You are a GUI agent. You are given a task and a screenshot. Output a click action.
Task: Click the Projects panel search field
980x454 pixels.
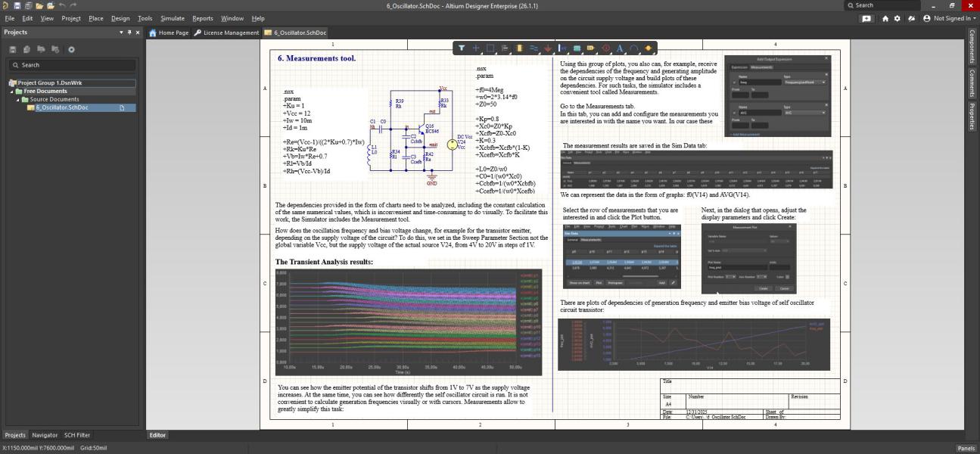(72, 65)
